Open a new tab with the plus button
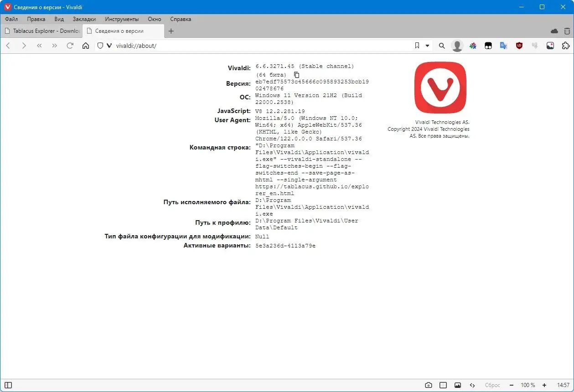Screen dimensions: 574x392 171,31
